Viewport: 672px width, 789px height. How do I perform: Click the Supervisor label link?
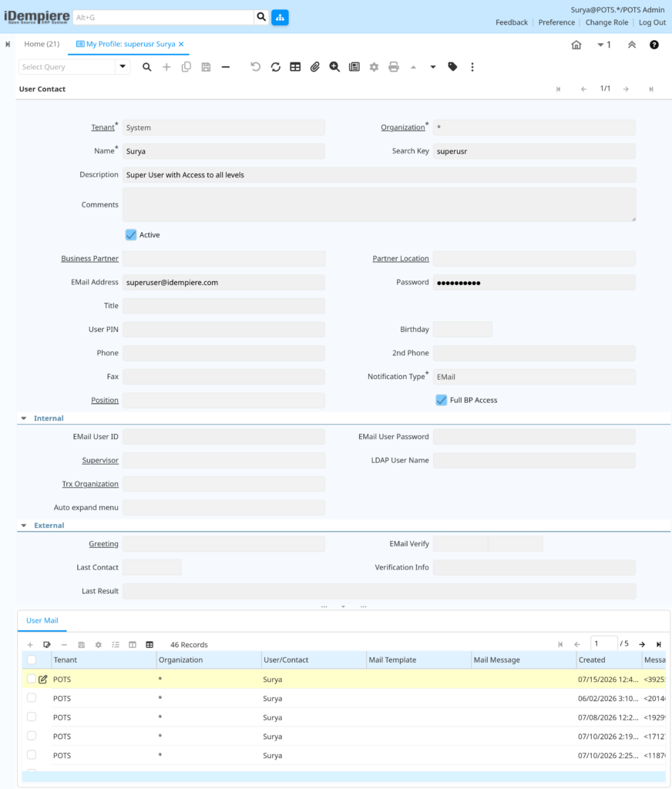100,461
